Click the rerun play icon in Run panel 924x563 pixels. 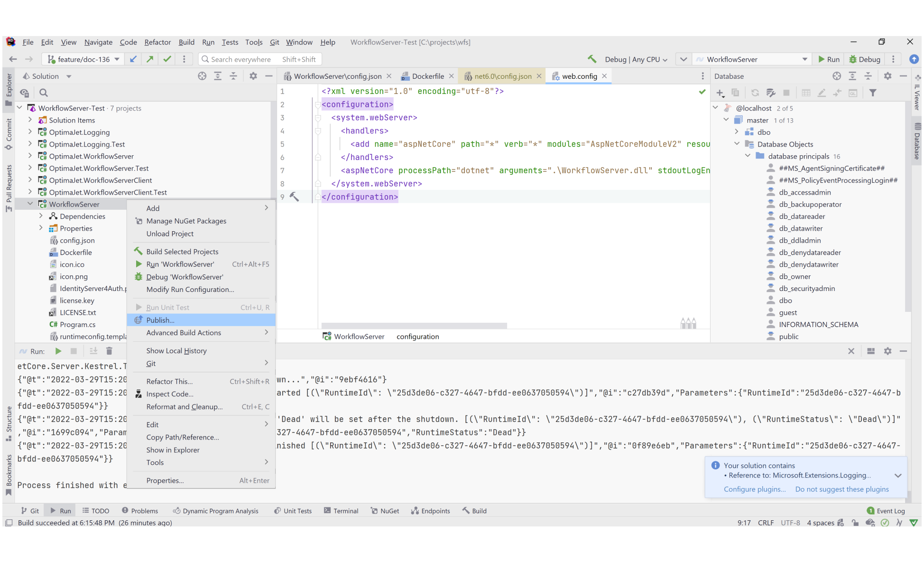[x=58, y=351]
